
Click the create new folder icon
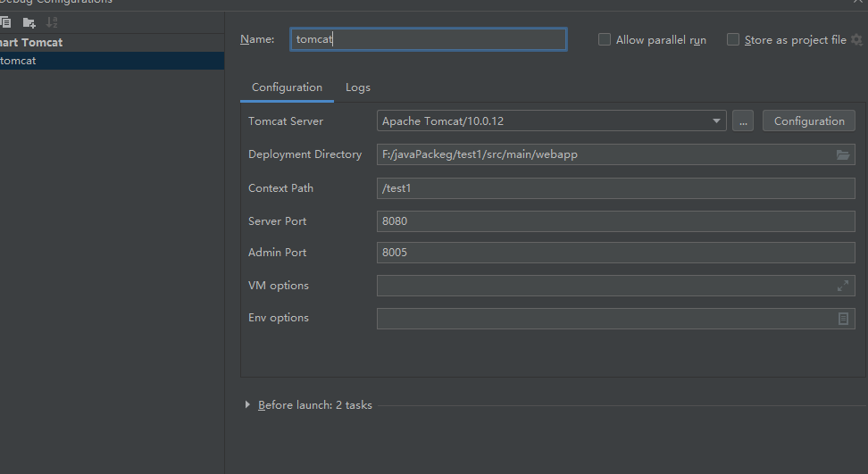[x=29, y=22]
